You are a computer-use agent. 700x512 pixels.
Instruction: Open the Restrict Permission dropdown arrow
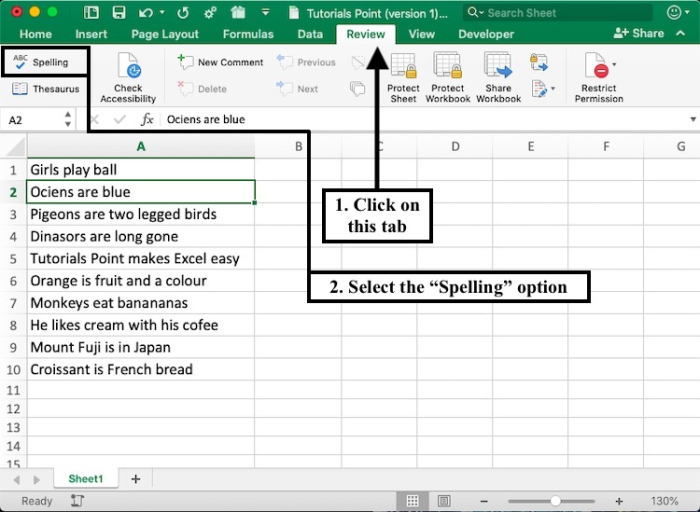pos(614,65)
